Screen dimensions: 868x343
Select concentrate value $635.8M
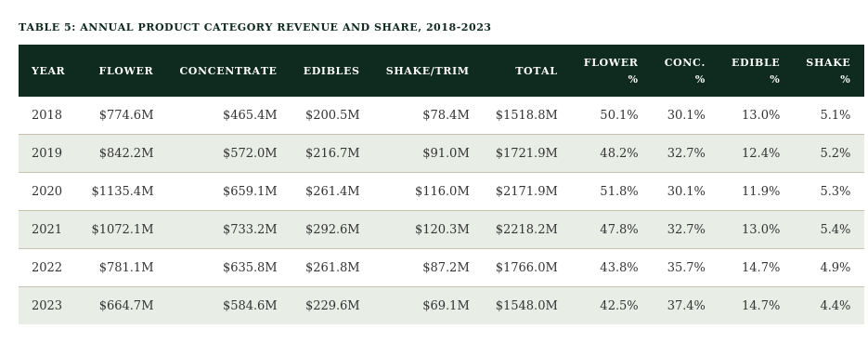tap(250, 268)
